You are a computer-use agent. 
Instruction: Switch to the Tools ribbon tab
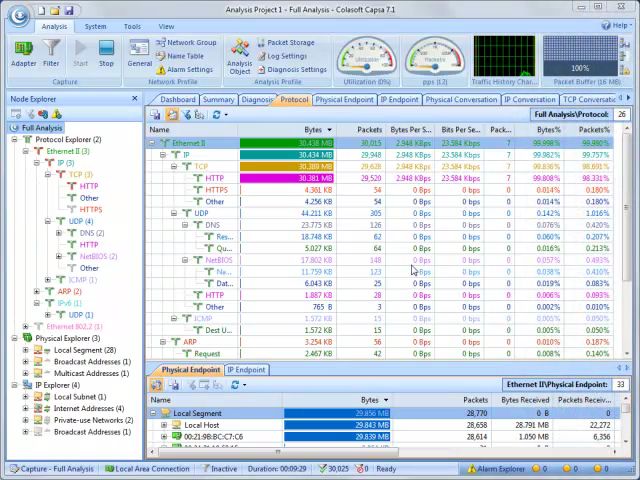coord(132,27)
